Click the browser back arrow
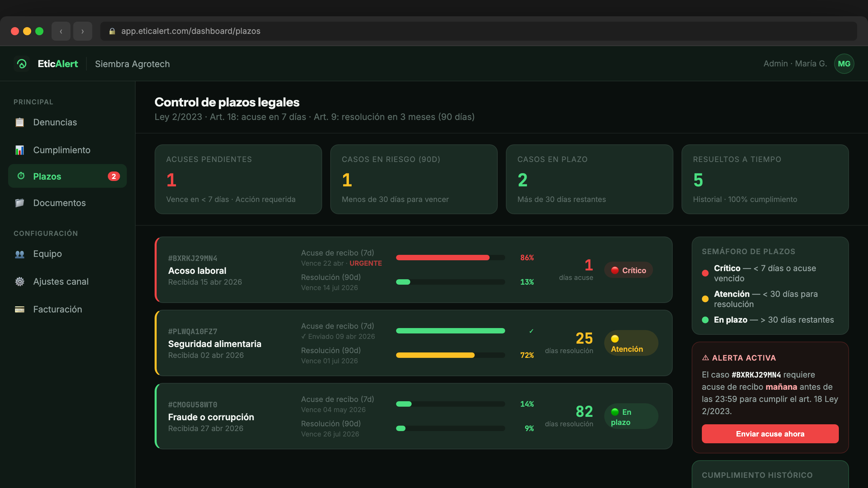Viewport: 868px width, 488px height. (x=61, y=31)
